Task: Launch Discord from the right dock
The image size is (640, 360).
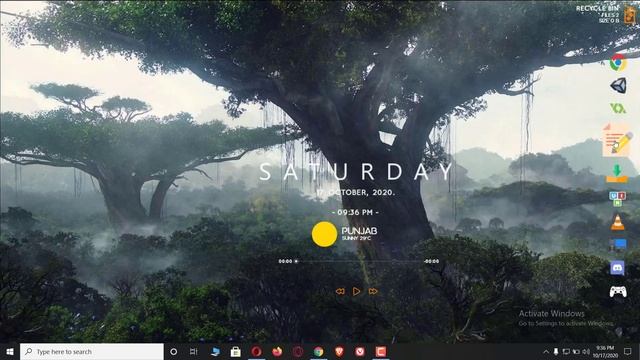Action: click(x=618, y=268)
